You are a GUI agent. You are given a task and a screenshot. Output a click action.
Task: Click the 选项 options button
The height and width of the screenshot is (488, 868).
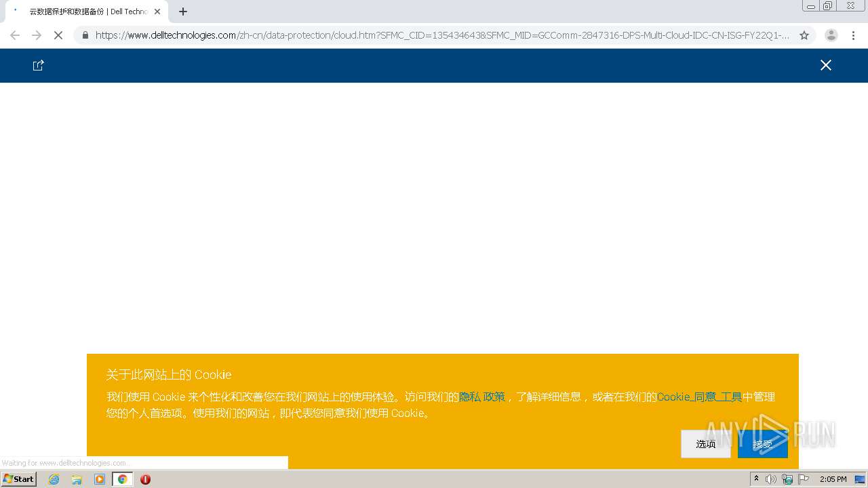tap(706, 444)
